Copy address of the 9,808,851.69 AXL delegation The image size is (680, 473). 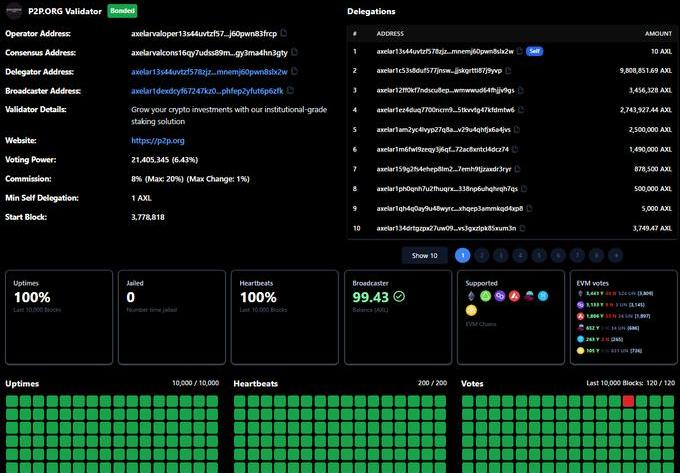click(x=508, y=70)
